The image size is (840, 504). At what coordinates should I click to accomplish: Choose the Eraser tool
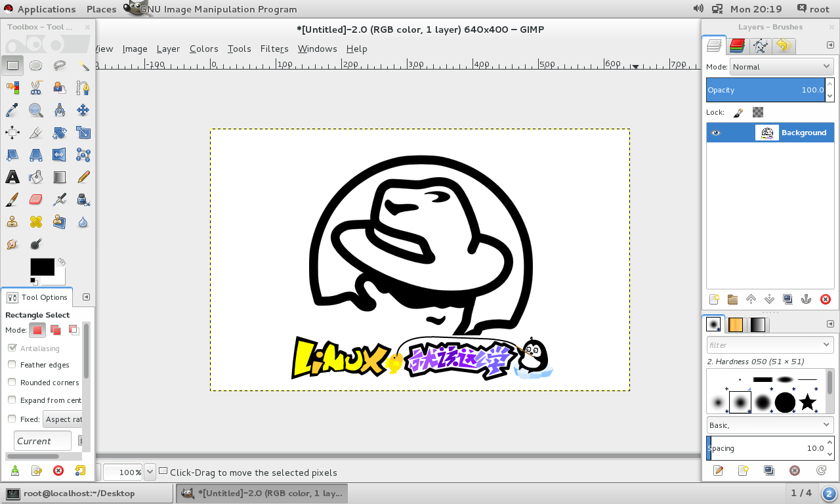coord(36,199)
